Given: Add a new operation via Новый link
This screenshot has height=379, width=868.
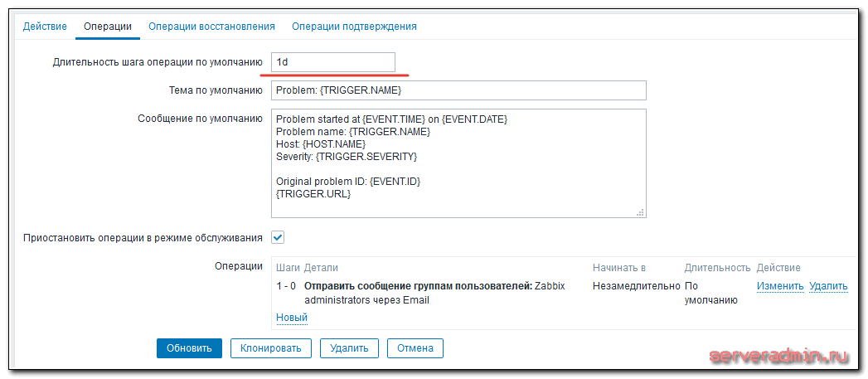Looking at the screenshot, I should coord(291,318).
